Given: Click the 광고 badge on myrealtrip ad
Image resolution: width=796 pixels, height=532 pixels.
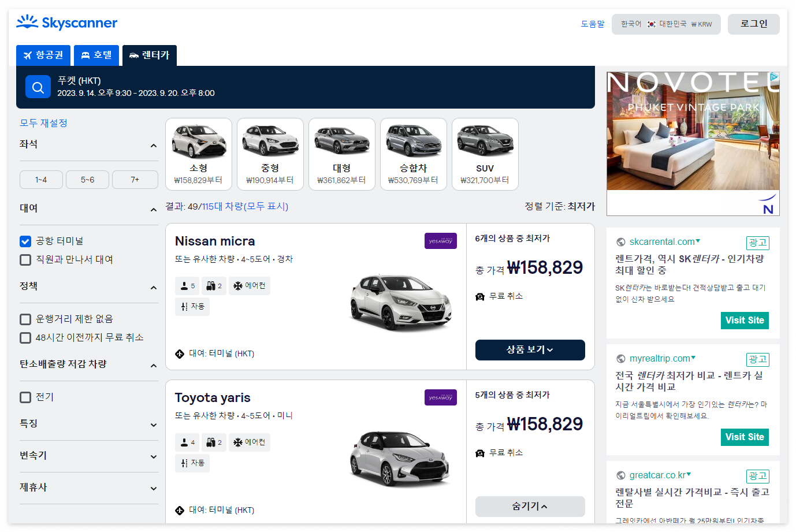Looking at the screenshot, I should (758, 359).
